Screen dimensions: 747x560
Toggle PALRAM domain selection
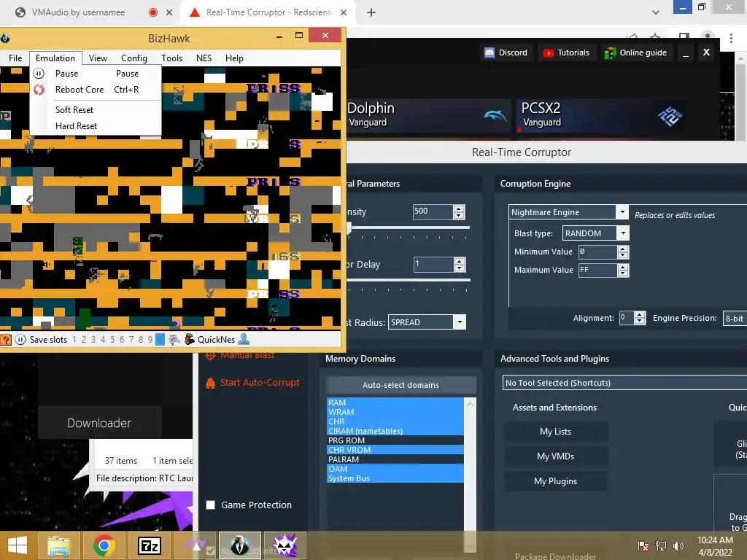(x=395, y=459)
